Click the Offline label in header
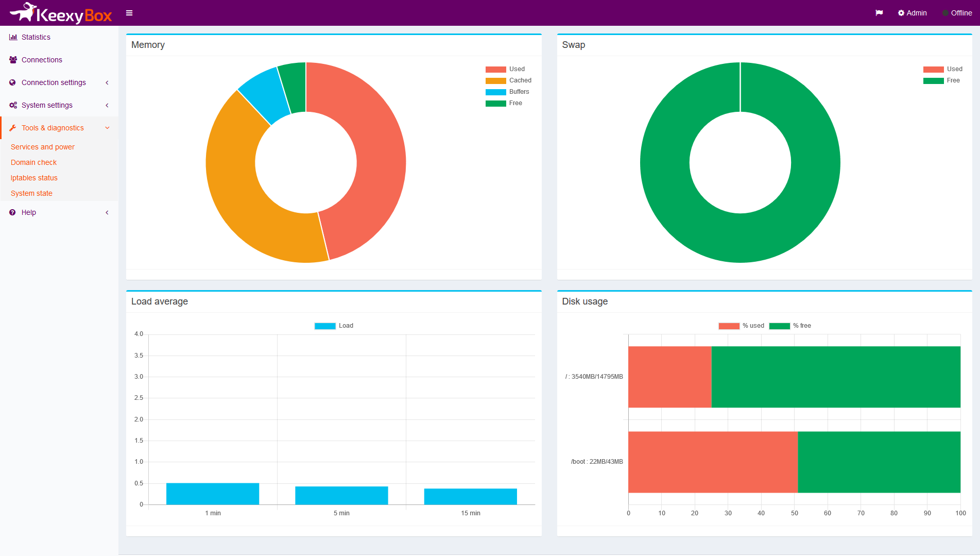The width and height of the screenshot is (980, 556). coord(961,13)
